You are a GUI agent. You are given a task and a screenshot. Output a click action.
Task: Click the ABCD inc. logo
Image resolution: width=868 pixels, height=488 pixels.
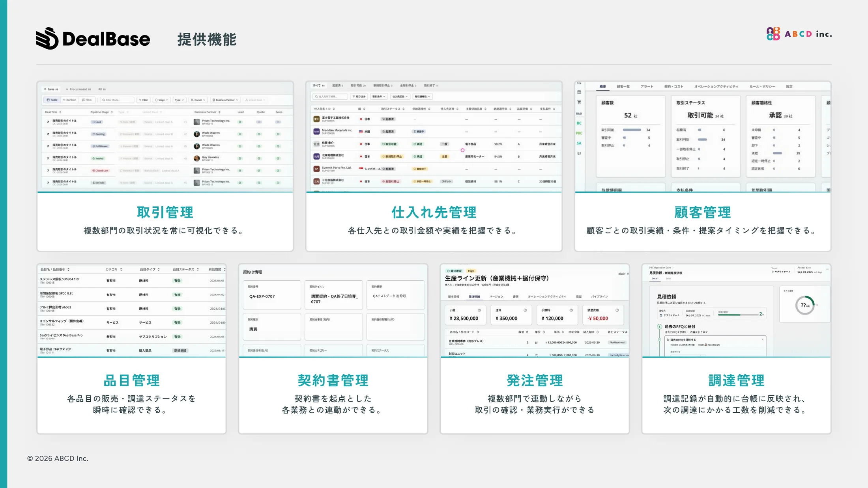pyautogui.click(x=799, y=34)
